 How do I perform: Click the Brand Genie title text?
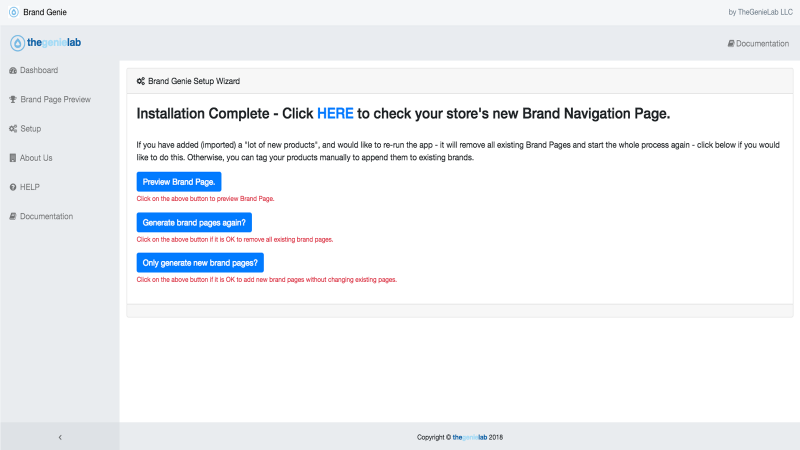click(x=45, y=12)
